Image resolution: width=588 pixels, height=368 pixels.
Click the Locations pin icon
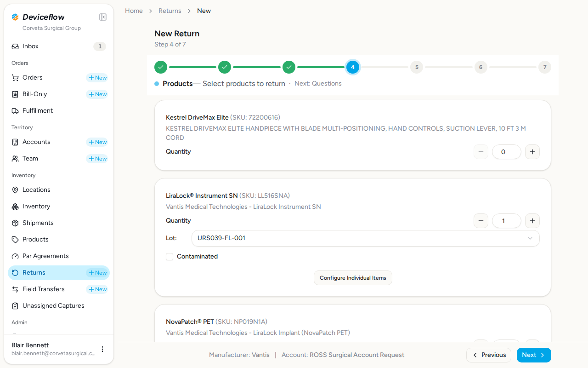[x=15, y=190]
